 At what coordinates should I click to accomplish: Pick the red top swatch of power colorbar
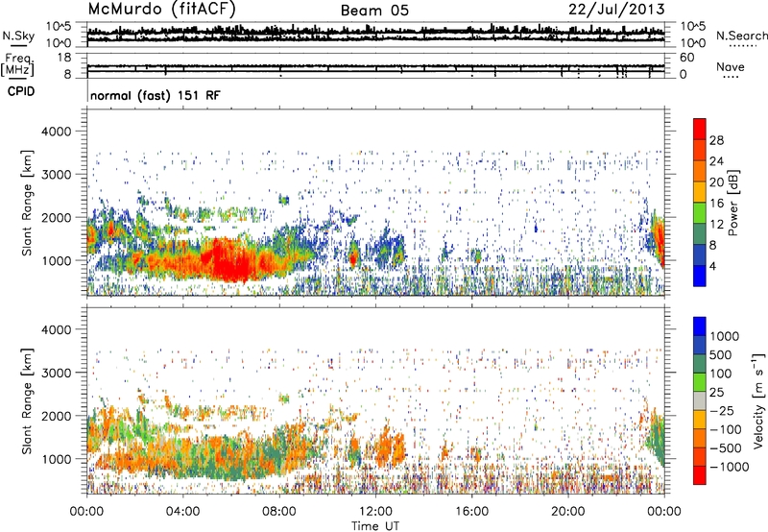click(x=700, y=130)
